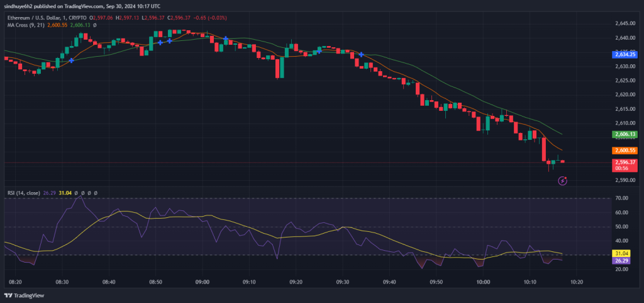Click the 2,645.00 price axis label
The image size is (644, 303).
coord(625,23)
